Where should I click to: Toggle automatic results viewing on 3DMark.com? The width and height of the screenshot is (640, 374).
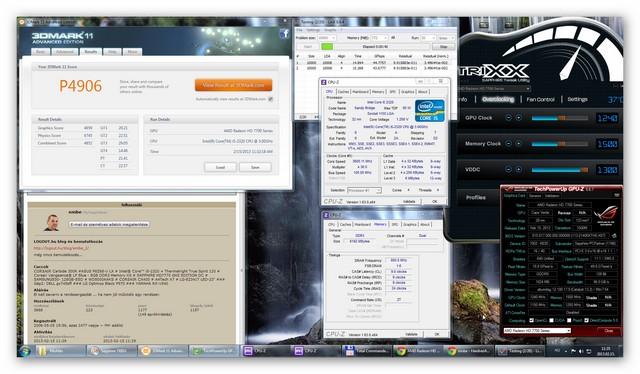click(x=270, y=99)
